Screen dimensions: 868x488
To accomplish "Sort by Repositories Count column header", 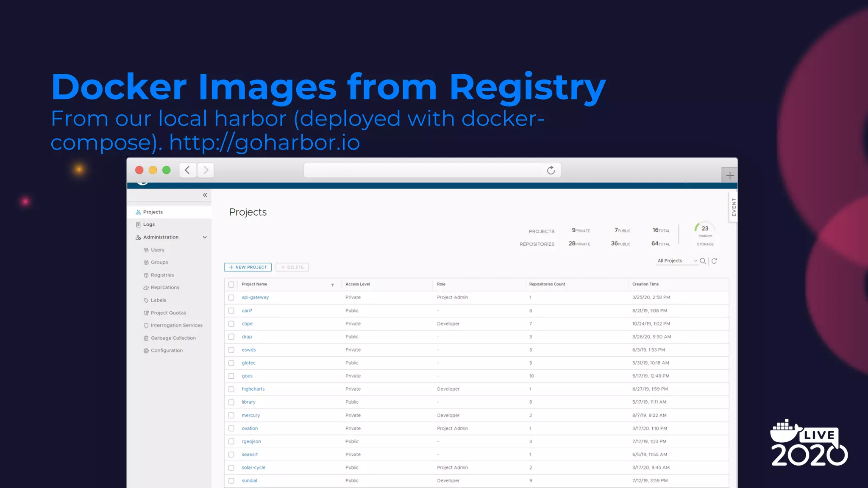I will tap(547, 284).
